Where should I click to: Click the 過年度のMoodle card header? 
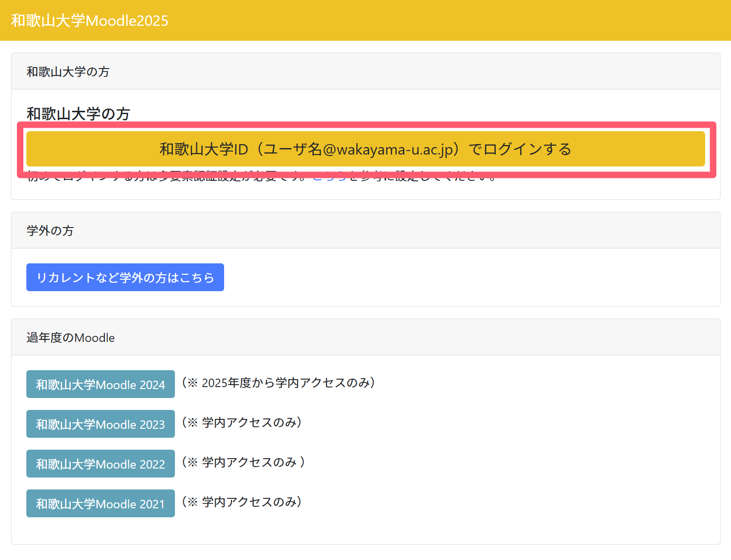pos(71,338)
